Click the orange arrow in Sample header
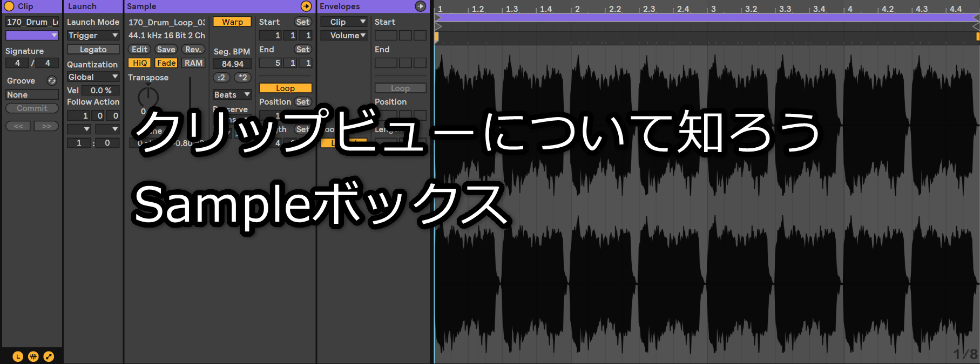The width and height of the screenshot is (980, 364). [x=306, y=6]
